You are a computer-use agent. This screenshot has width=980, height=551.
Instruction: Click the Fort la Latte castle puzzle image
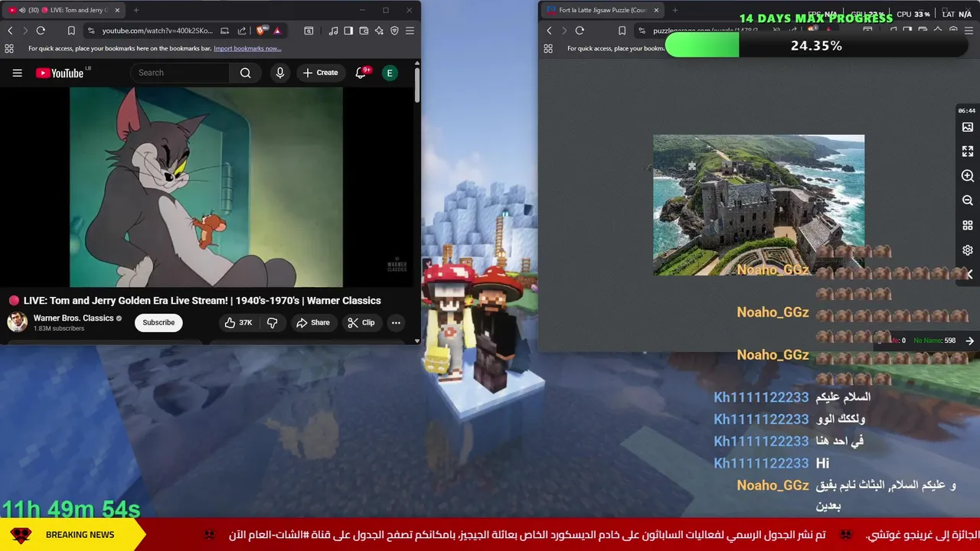(759, 205)
